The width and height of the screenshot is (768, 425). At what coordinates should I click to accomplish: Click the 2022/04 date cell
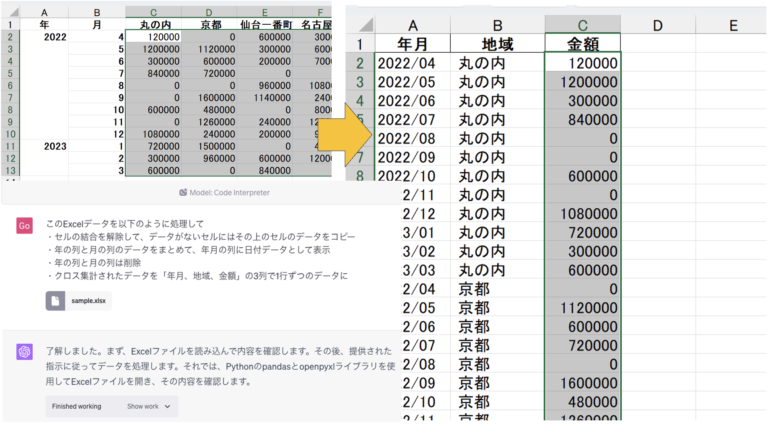(414, 62)
